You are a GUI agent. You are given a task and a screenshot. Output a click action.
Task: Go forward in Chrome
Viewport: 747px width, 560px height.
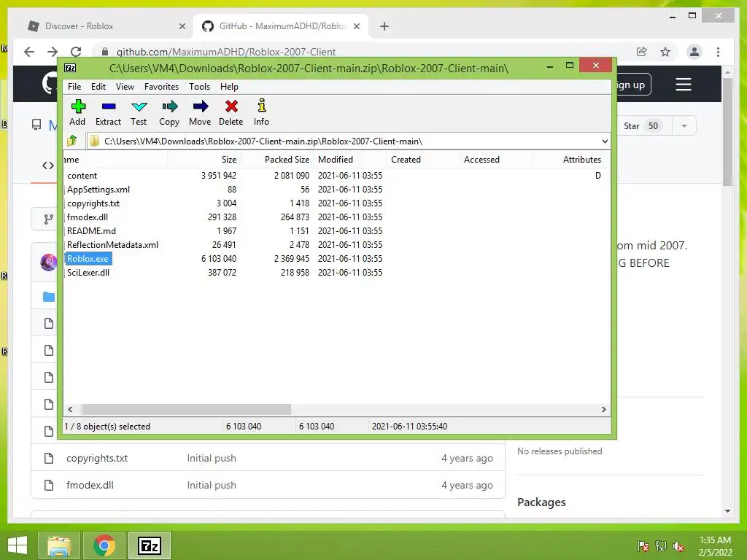coord(53,52)
